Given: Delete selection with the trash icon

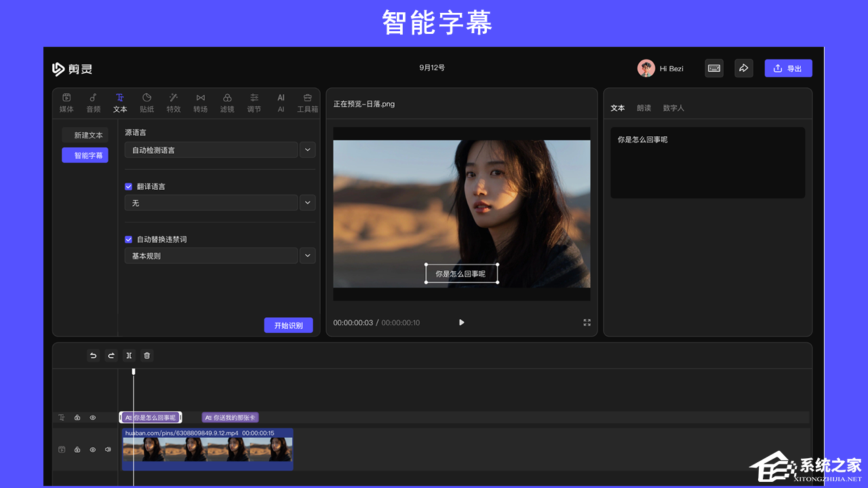Looking at the screenshot, I should coord(147,356).
